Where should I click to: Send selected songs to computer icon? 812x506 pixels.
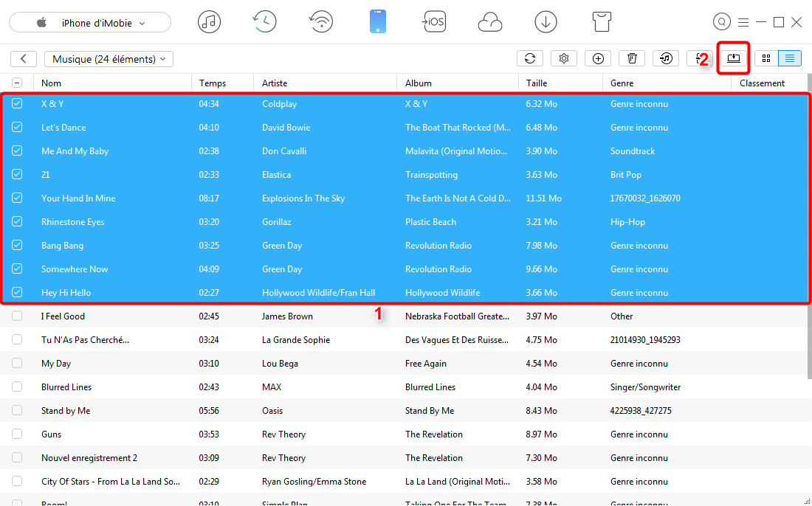pyautogui.click(x=734, y=58)
